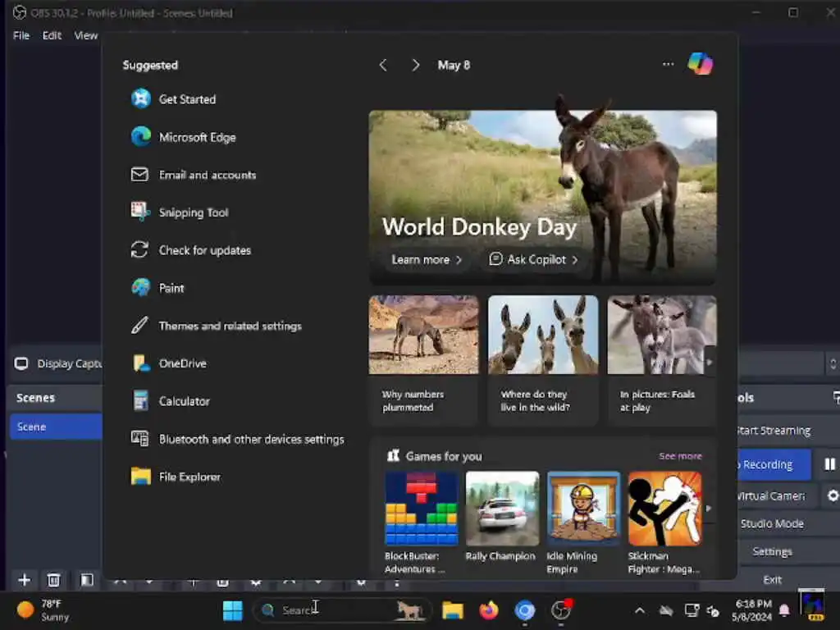Open Edit menu in OBS

click(x=52, y=35)
